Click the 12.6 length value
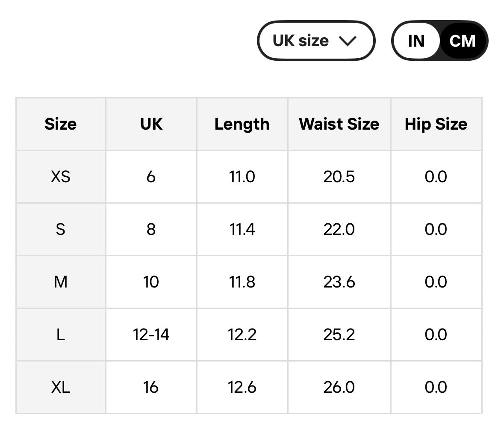This screenshot has height=424, width=504. pos(242,387)
